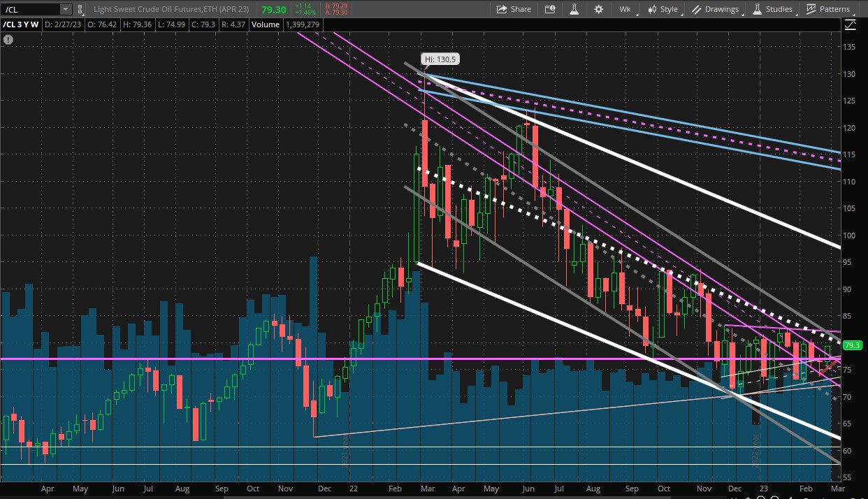Click the symbol link clip icon

pos(80,9)
